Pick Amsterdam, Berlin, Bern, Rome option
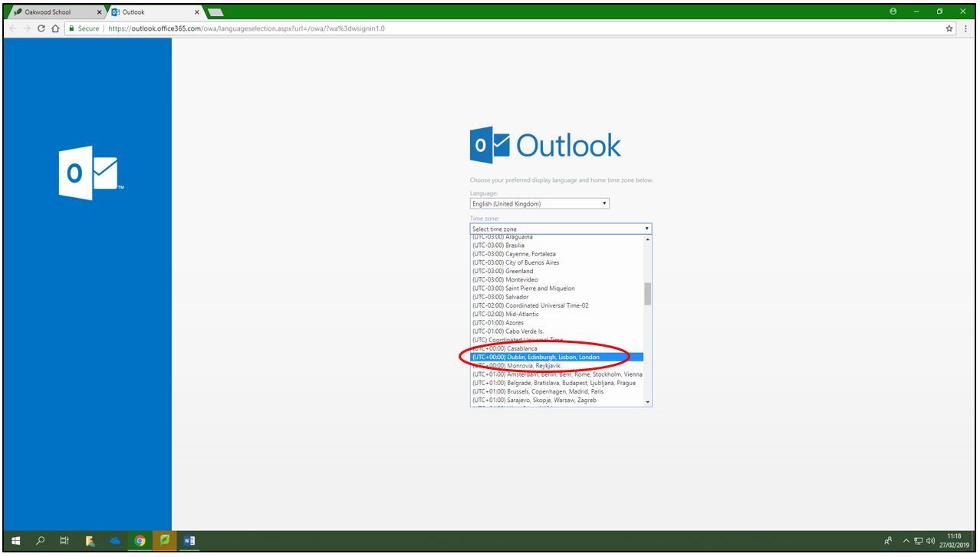Image resolution: width=980 pixels, height=557 pixels. pos(557,374)
